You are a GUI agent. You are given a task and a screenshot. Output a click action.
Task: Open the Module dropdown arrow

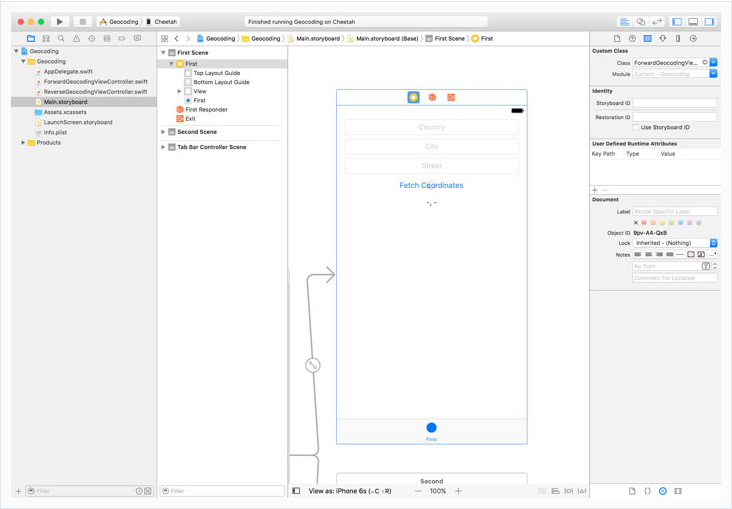[713, 74]
